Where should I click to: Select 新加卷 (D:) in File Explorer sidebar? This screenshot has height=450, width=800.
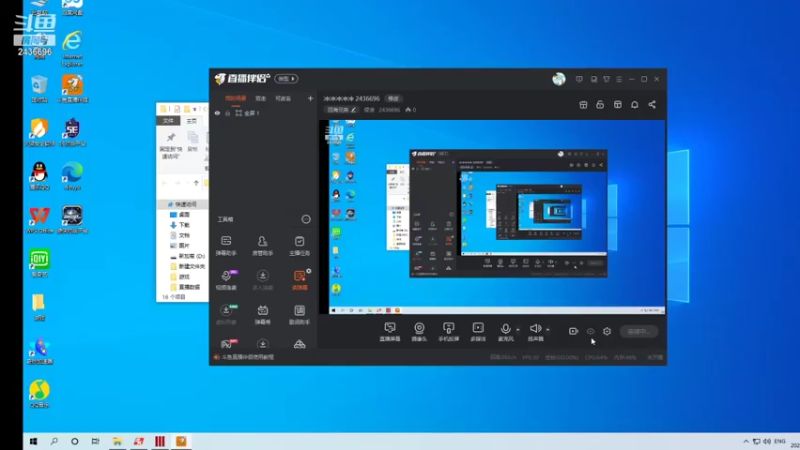click(187, 256)
